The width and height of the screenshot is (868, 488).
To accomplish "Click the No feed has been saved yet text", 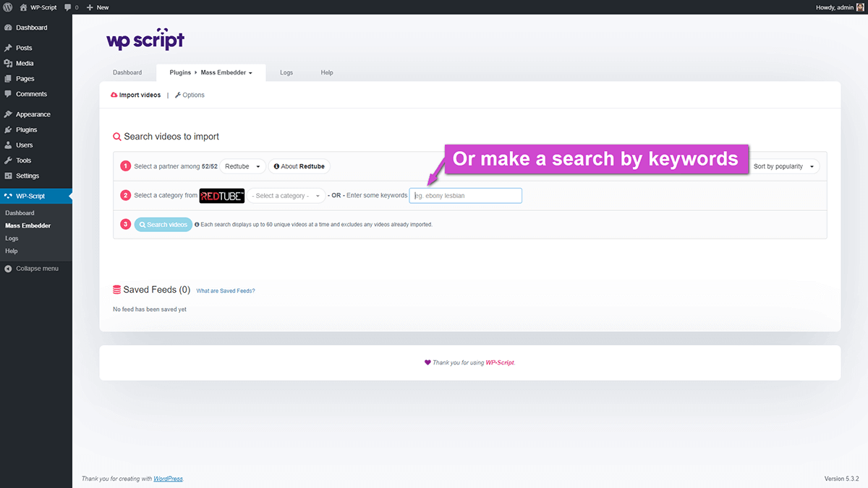I will 150,309.
